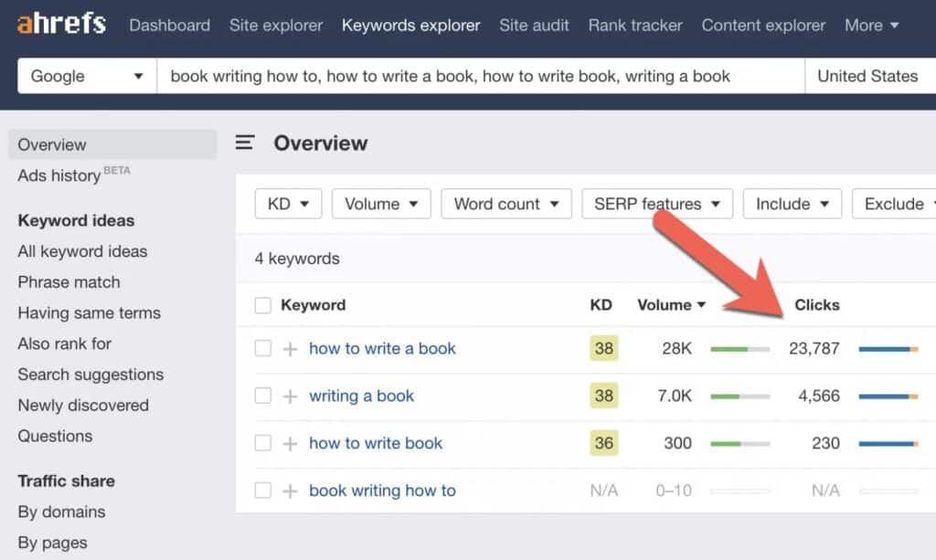Toggle the hamburger menu beside Overview
Screen dimensions: 936x560
point(245,143)
